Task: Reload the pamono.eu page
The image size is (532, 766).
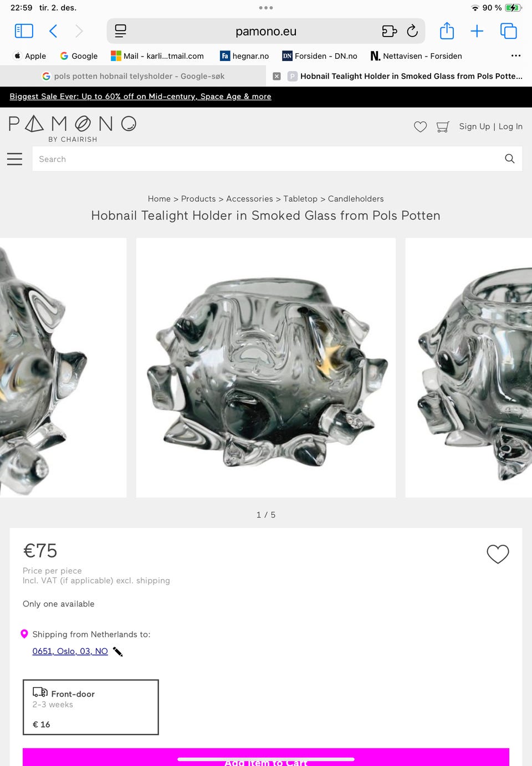Action: click(x=412, y=31)
